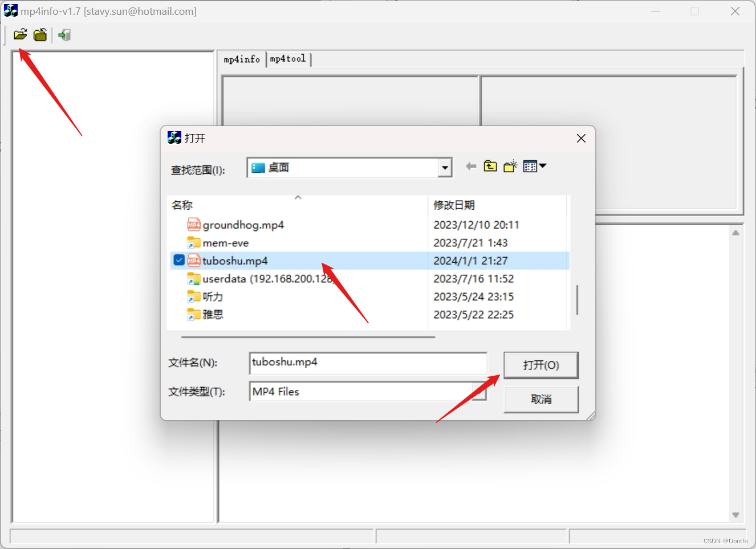Click the Exit icon on the toolbar
The height and width of the screenshot is (549, 756).
[64, 35]
